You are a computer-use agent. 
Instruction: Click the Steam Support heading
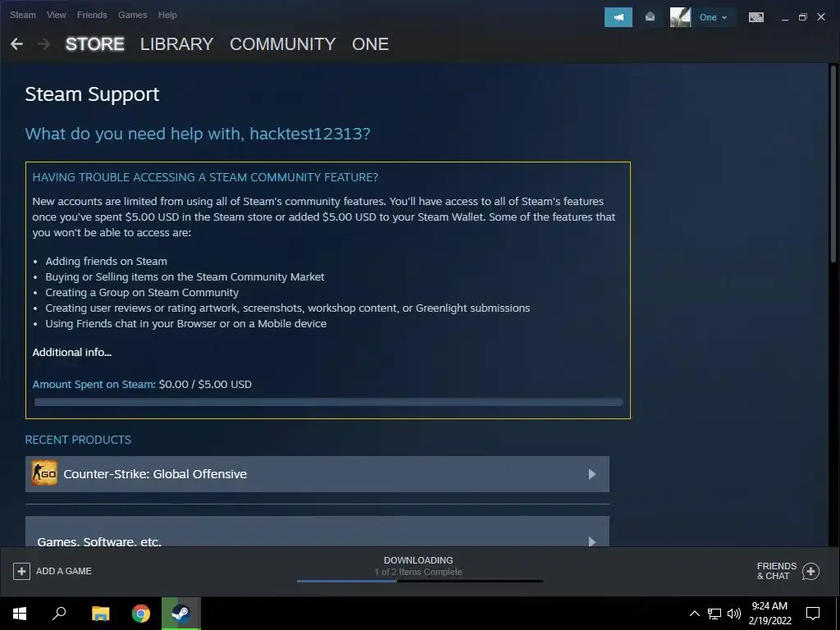click(x=92, y=94)
